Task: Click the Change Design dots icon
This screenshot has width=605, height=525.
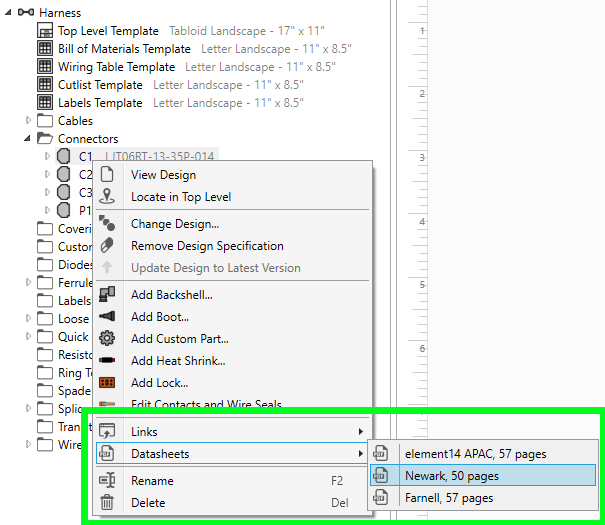Action: (x=107, y=223)
